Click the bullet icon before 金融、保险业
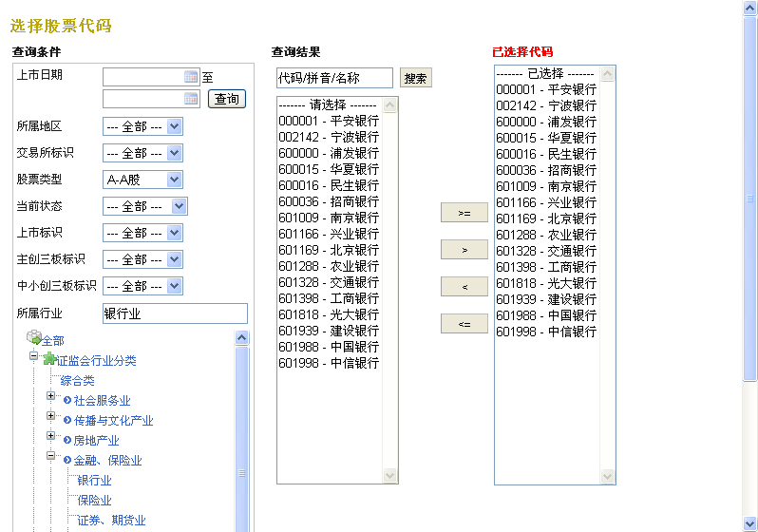758x532 pixels. (x=67, y=460)
